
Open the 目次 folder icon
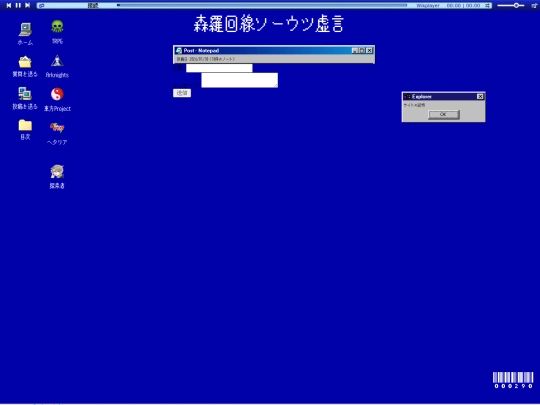click(25, 125)
